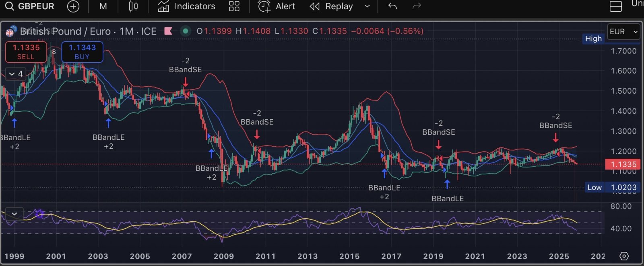
Task: Click the pink flag beside 1M ICE
Action: (168, 31)
